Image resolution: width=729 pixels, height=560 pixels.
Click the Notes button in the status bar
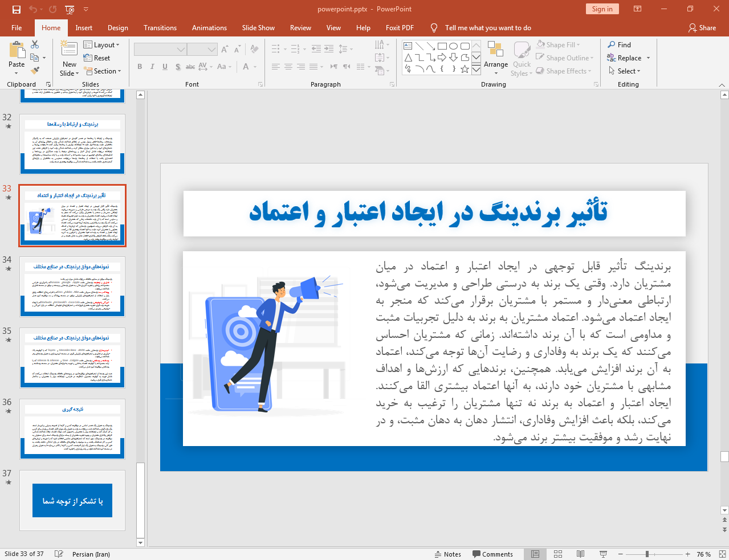(448, 554)
